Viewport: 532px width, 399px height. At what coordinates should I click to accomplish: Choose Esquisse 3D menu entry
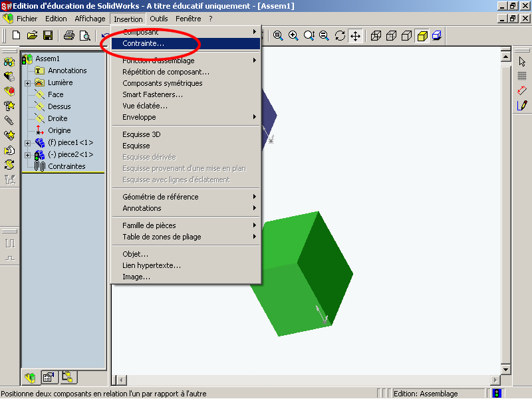click(186, 134)
